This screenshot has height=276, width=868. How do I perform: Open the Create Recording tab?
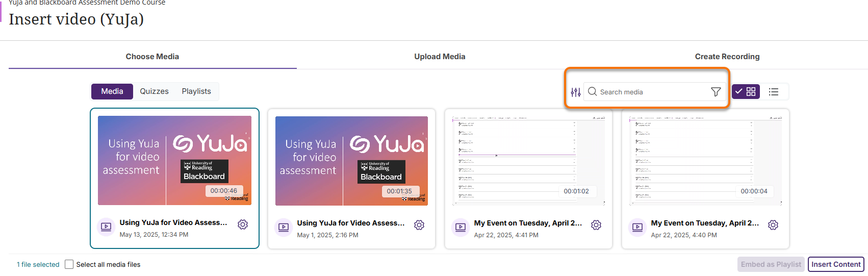(727, 57)
